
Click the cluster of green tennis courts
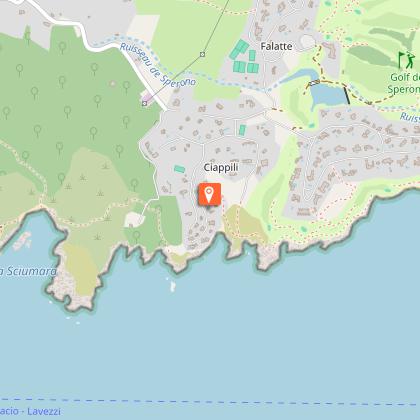245,57
